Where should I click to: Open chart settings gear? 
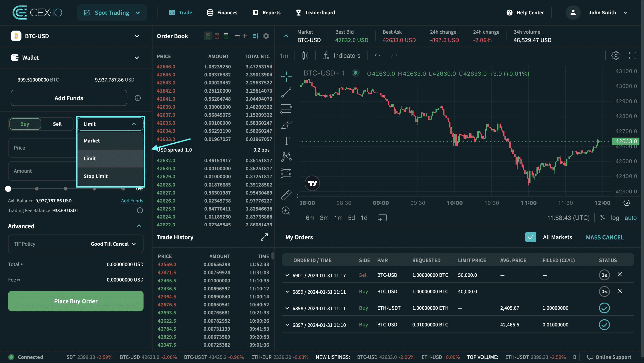tap(616, 55)
